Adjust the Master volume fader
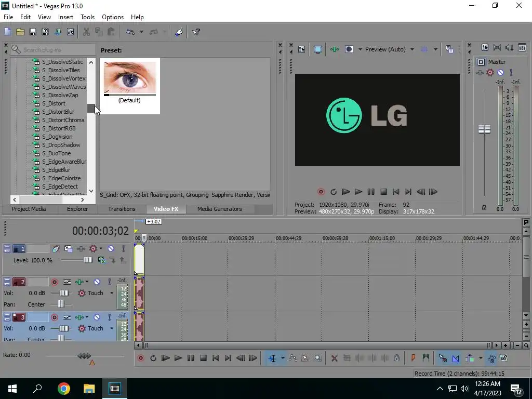 [484, 129]
